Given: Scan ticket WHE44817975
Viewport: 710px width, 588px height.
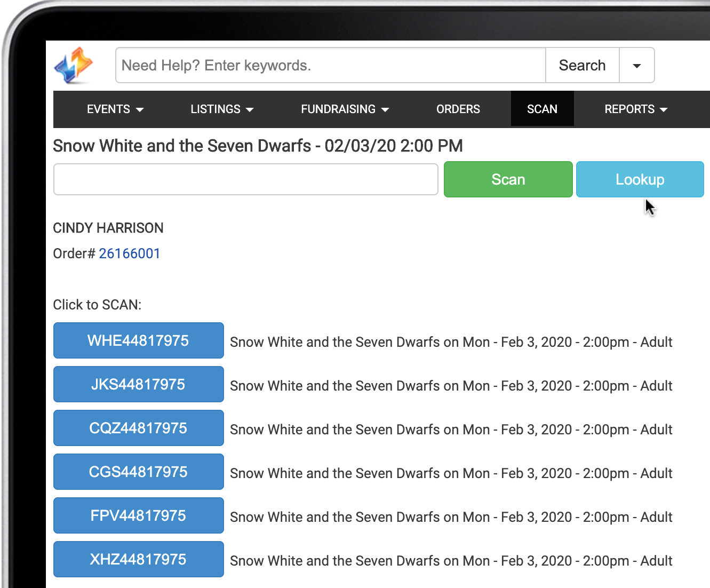Looking at the screenshot, I should pyautogui.click(x=139, y=340).
